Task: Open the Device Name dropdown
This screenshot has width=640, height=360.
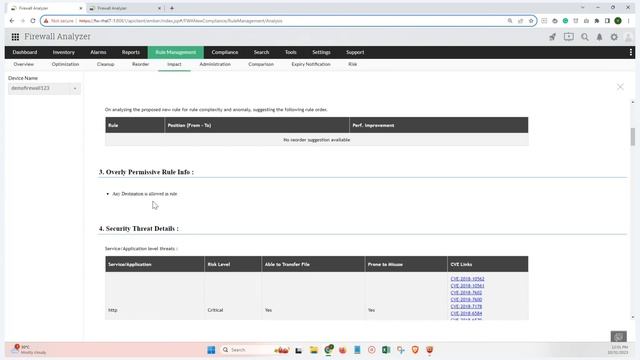Action: point(44,88)
